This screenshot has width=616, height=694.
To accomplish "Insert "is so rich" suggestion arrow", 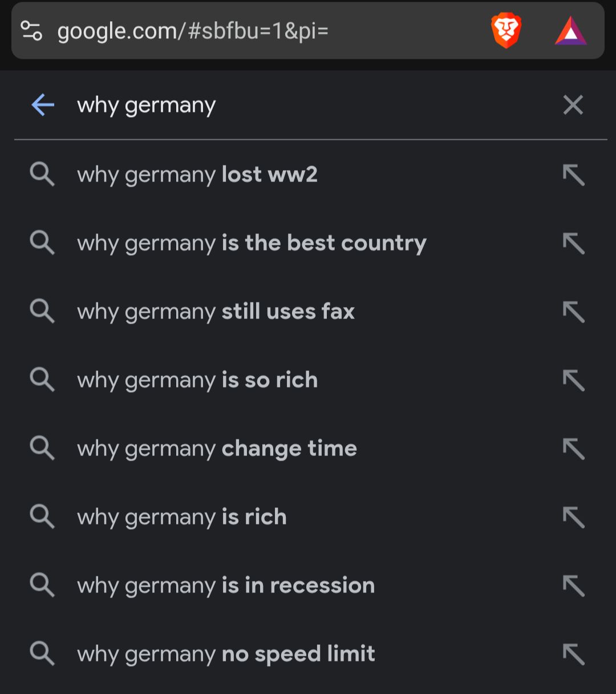I will click(573, 380).
